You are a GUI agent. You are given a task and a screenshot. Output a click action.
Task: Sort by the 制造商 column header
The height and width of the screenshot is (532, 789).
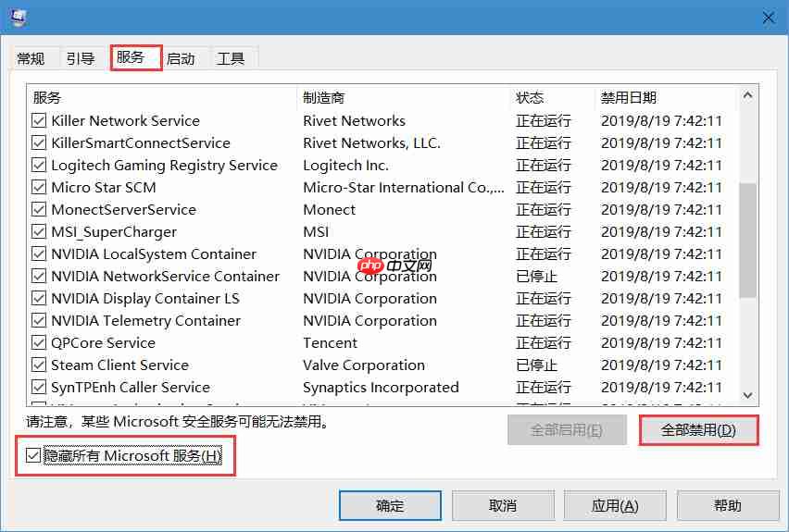point(404,97)
